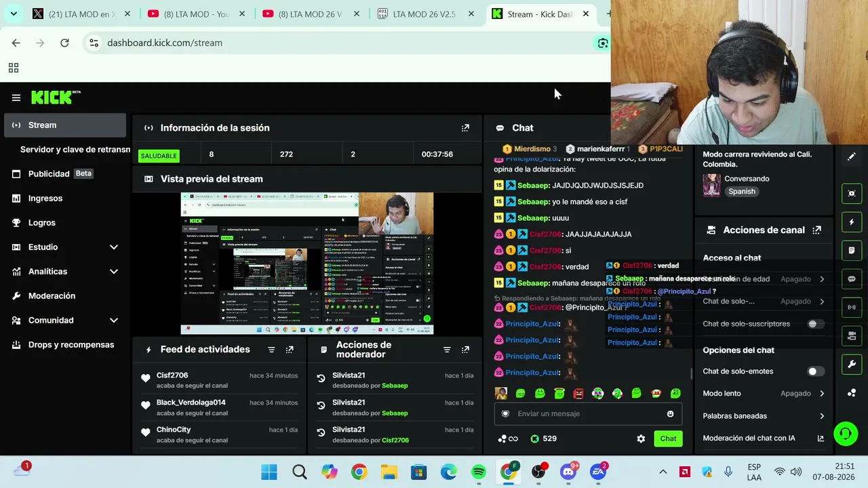Click the Spanish language tag
868x488 pixels.
point(741,192)
